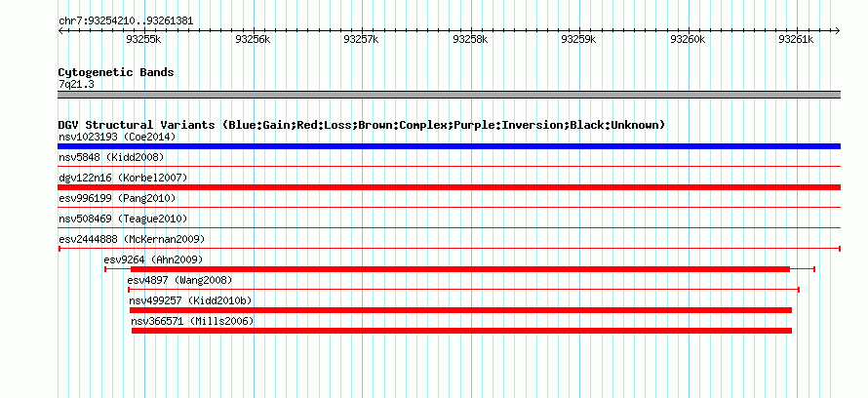Click the gray 7q21.3 cytogenetic band bar

pyautogui.click(x=449, y=95)
